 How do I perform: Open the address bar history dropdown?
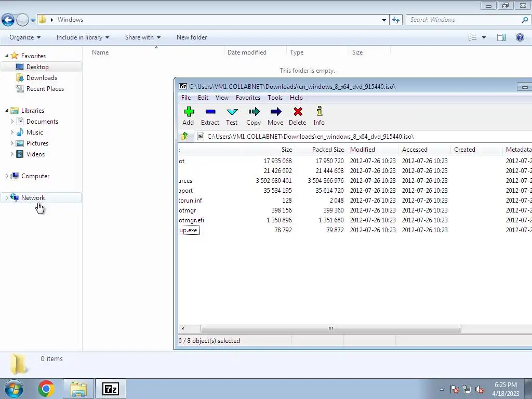click(x=384, y=20)
